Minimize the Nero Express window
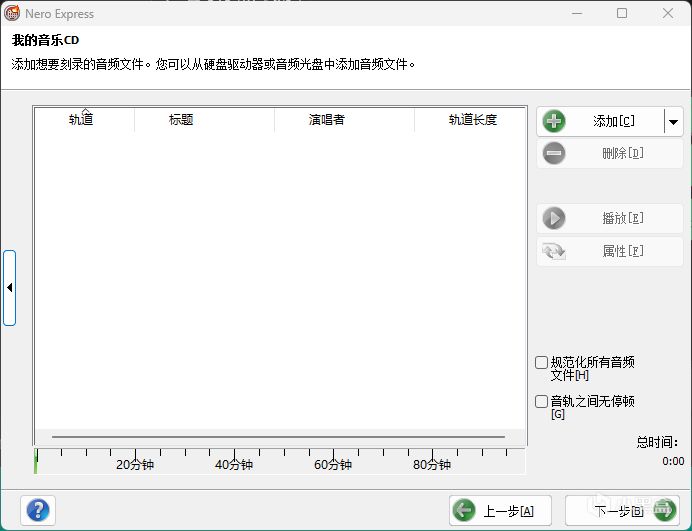This screenshot has width=692, height=531. (577, 13)
